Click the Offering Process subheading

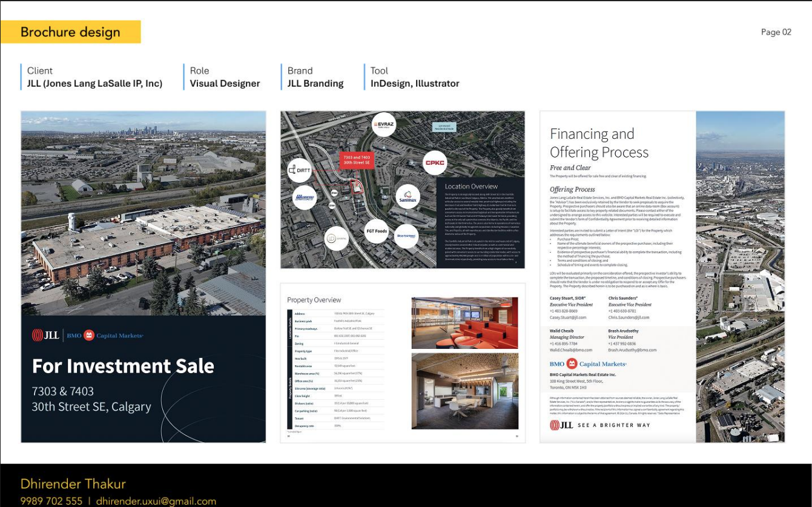572,190
